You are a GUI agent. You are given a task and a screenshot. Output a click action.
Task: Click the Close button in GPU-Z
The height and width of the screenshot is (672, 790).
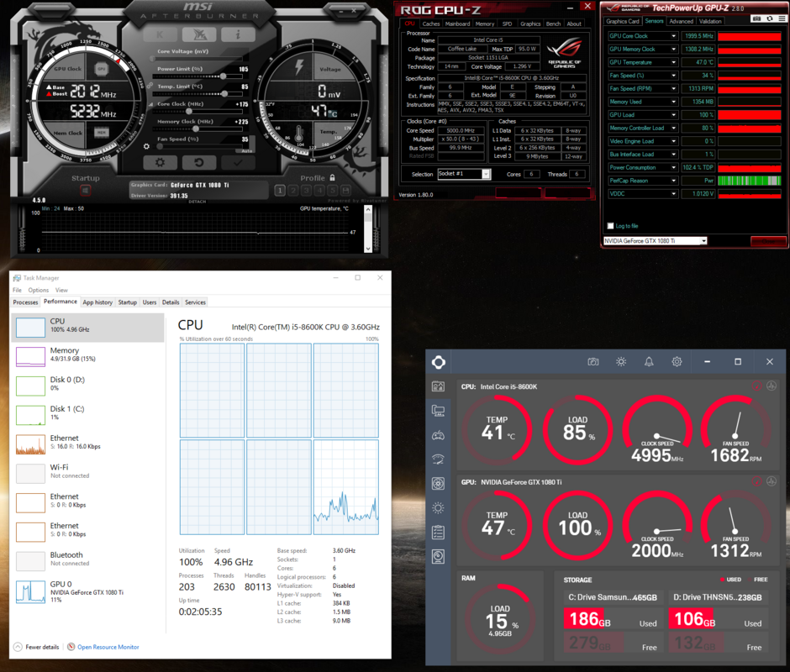point(768,242)
